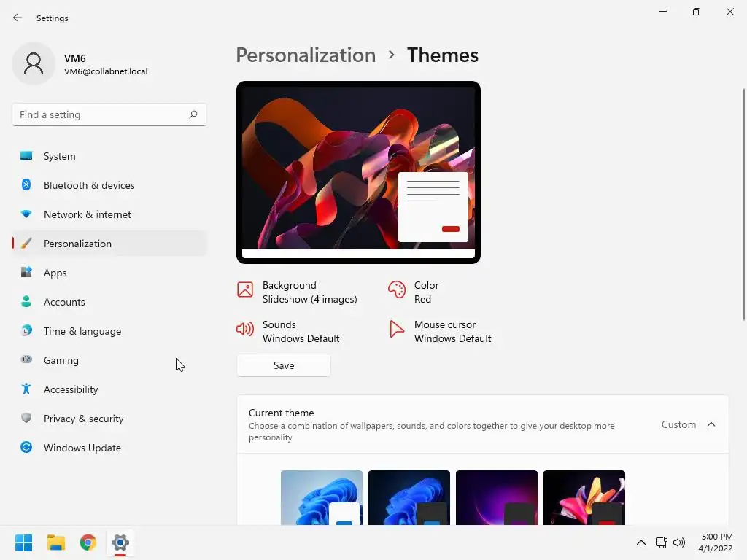Focus the Find a setting search box
747x560 pixels.
109,114
